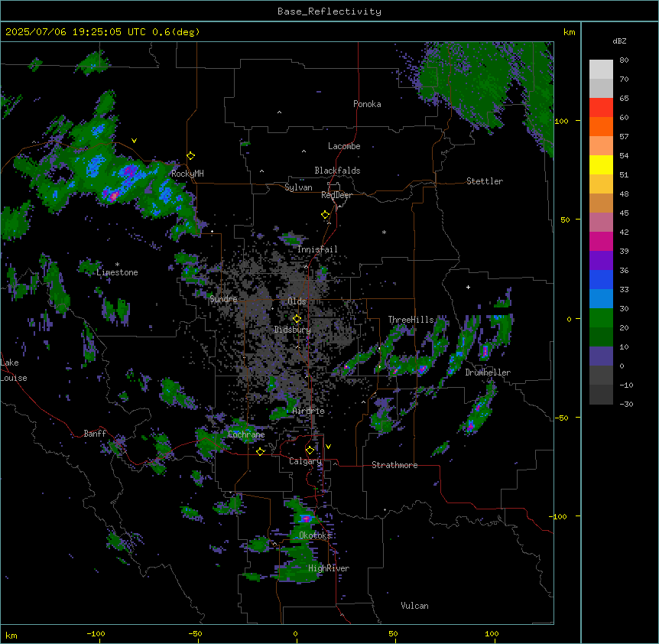Pick the magenta swatch in the dBZ legend
Viewport: 659px width, 644px height.
coord(601,241)
